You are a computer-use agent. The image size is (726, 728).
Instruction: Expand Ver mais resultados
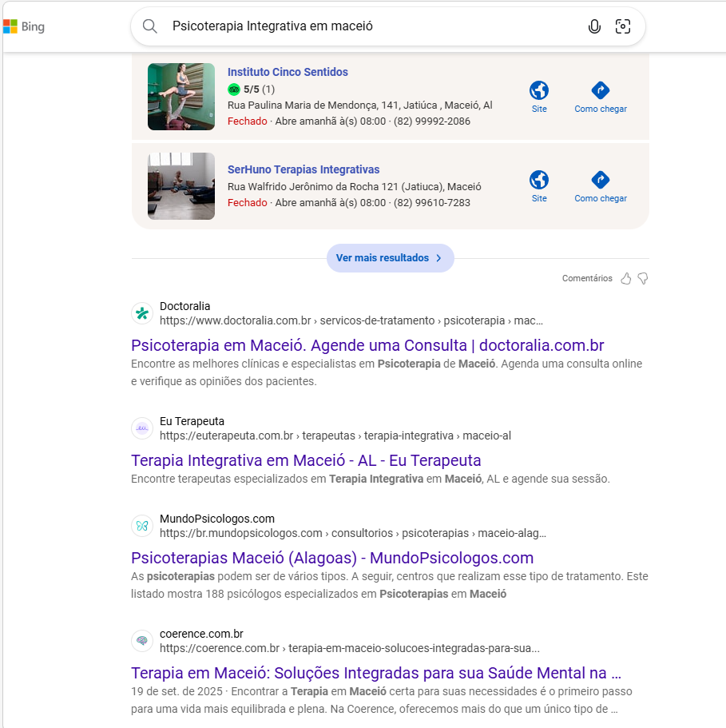[x=390, y=258]
